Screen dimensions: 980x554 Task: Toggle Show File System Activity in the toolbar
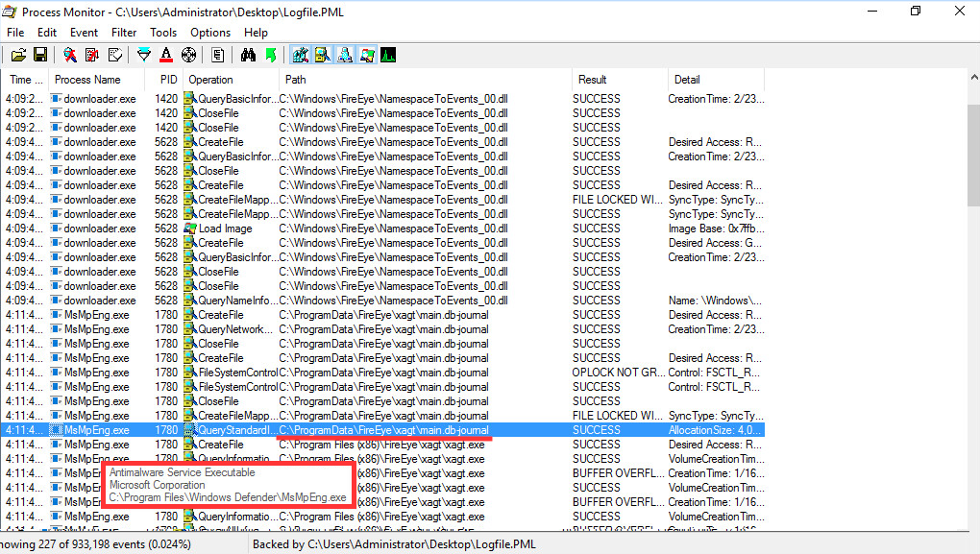[322, 55]
